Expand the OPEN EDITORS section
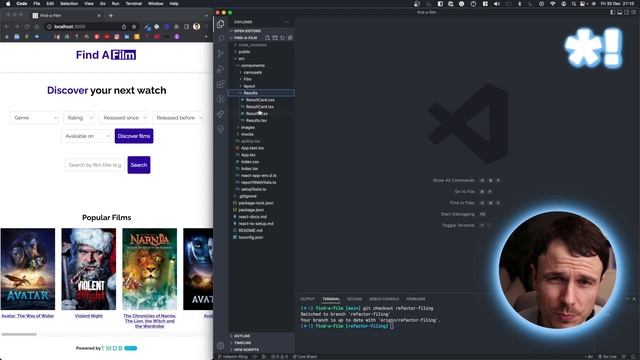 coord(261,31)
